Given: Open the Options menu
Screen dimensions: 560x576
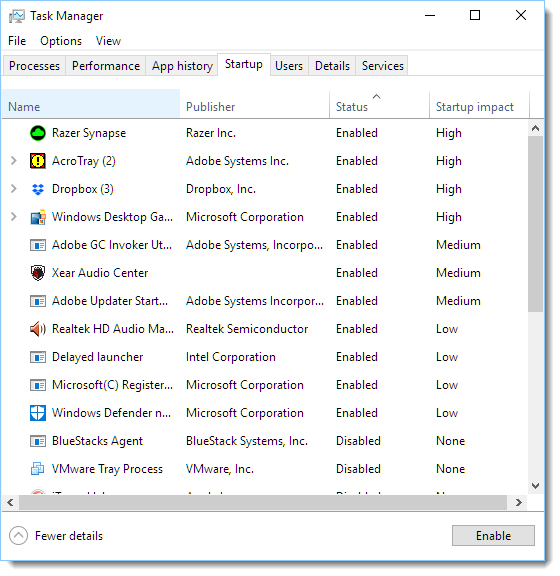Looking at the screenshot, I should click(x=61, y=41).
